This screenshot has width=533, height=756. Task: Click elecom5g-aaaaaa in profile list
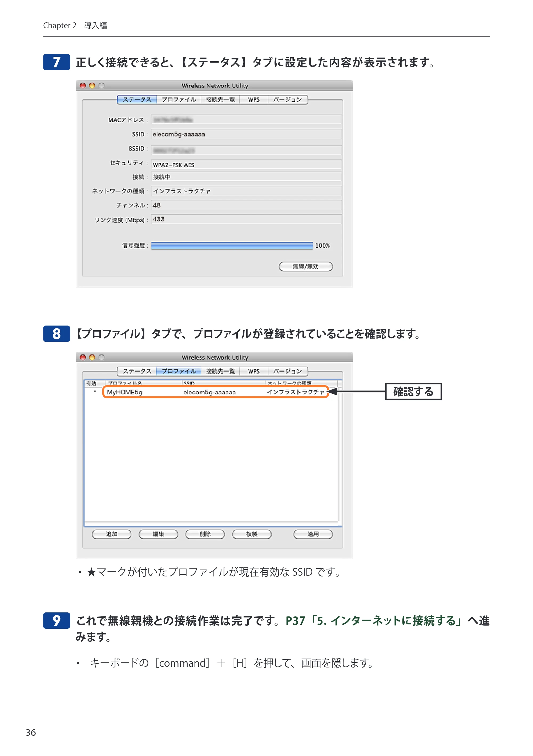[x=209, y=392]
